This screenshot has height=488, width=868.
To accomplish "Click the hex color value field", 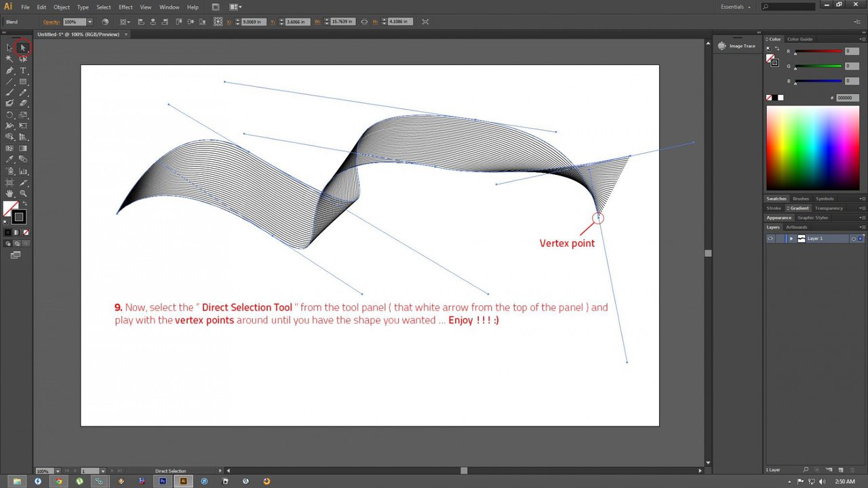I will pos(848,98).
